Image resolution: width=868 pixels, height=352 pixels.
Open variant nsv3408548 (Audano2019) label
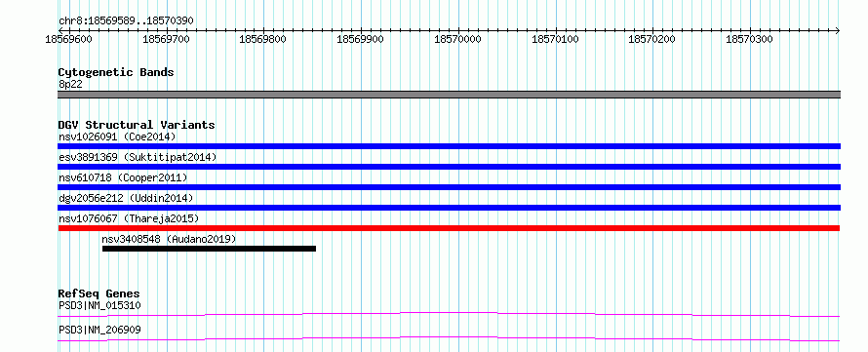169,239
